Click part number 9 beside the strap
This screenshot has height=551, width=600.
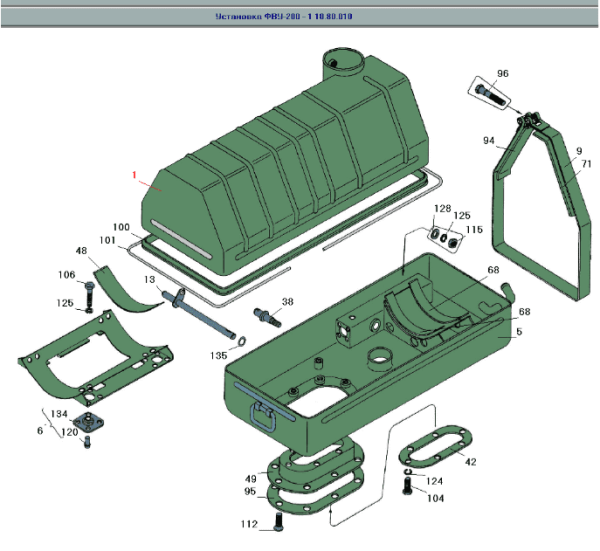[578, 150]
